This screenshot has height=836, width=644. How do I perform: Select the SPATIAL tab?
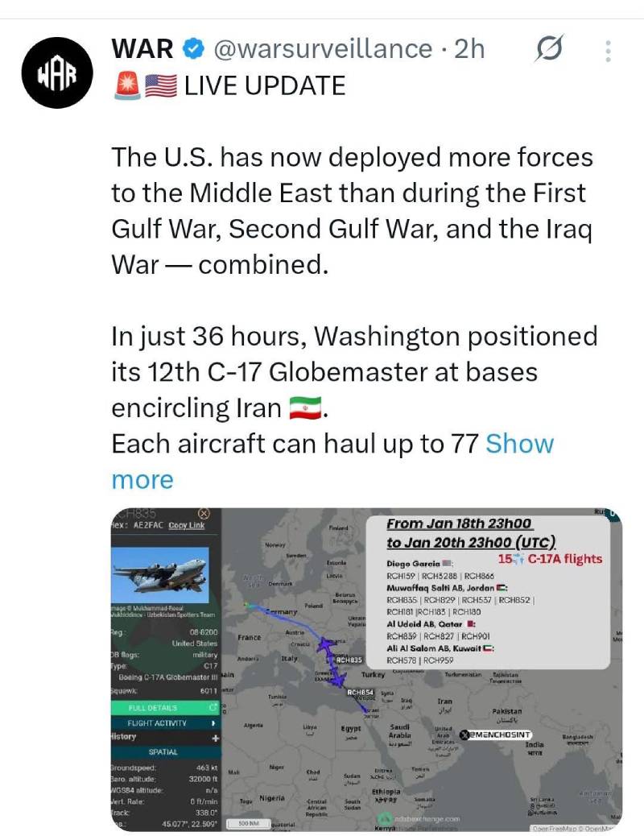(163, 751)
